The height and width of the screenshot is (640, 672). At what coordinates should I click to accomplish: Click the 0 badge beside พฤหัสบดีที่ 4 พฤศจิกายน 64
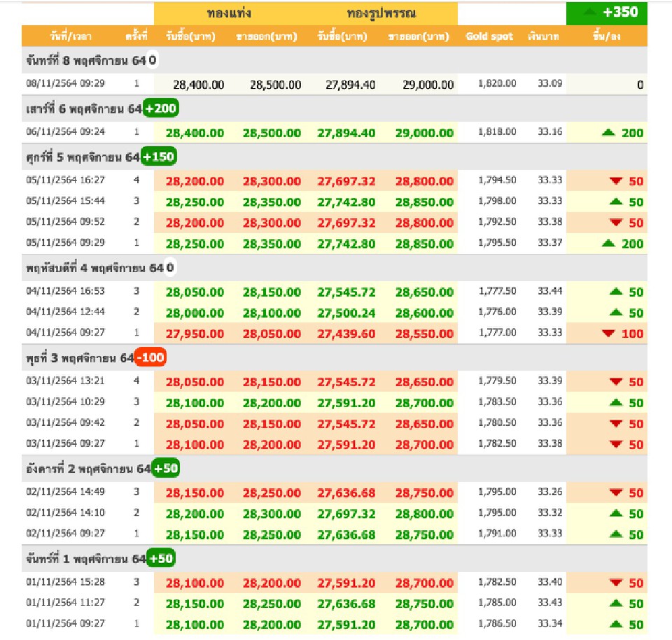(170, 268)
